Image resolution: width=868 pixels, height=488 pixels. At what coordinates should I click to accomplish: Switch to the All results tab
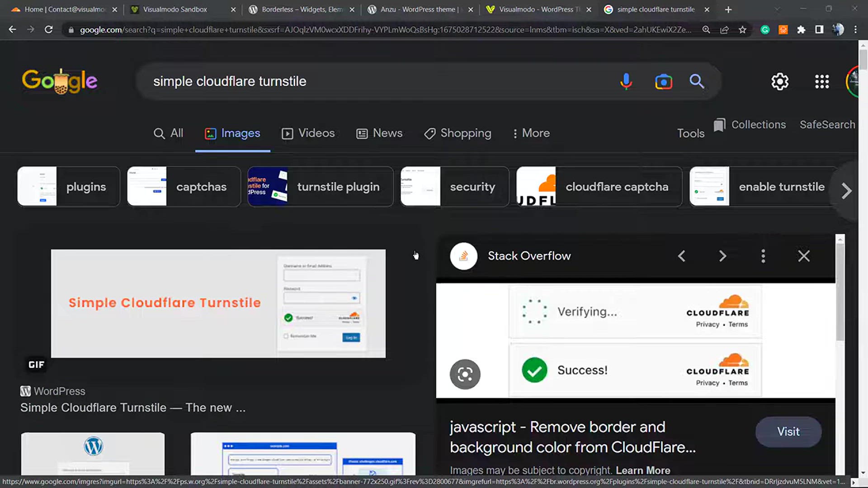[x=168, y=133]
